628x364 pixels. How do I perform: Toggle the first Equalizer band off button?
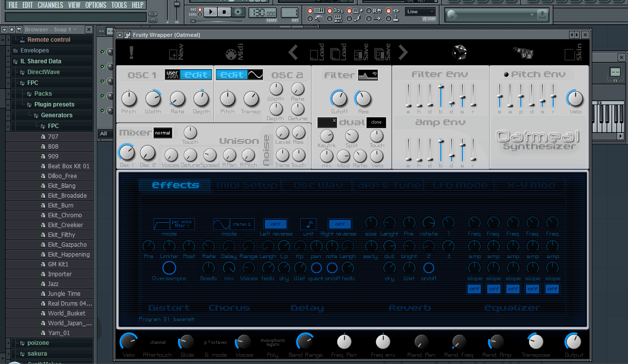pyautogui.click(x=474, y=289)
